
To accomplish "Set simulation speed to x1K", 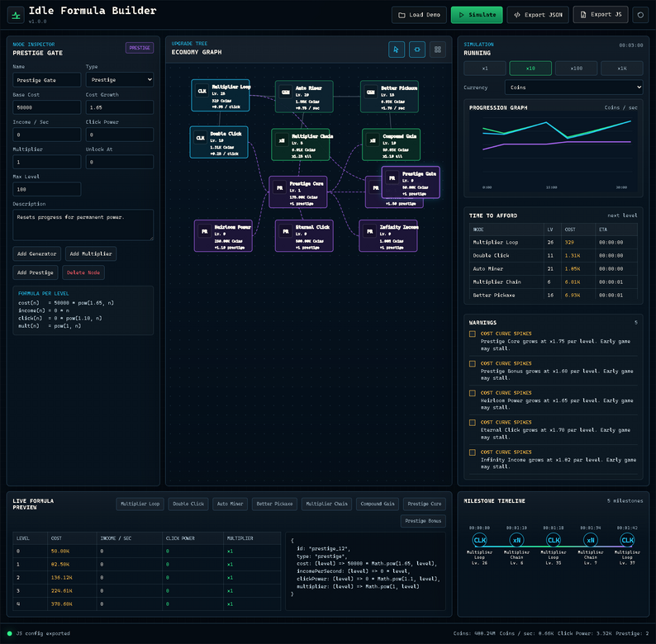I will tap(621, 69).
